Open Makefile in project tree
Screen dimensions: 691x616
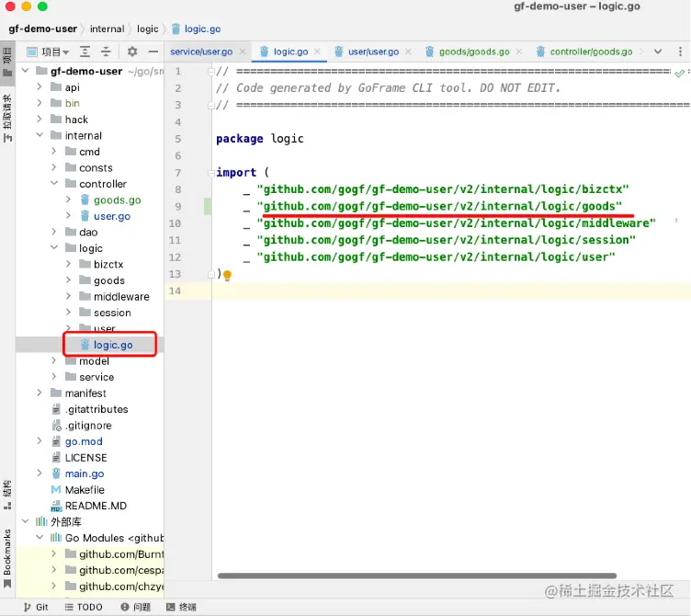pyautogui.click(x=85, y=490)
